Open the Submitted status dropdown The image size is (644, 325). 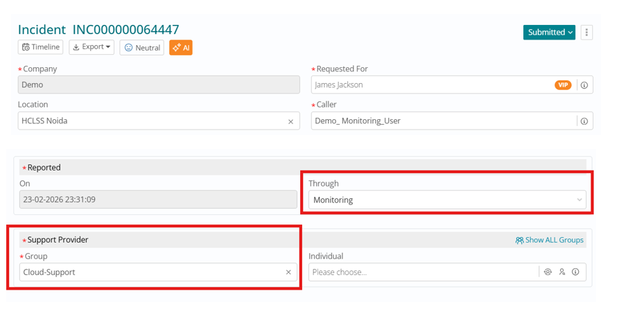[x=550, y=33]
